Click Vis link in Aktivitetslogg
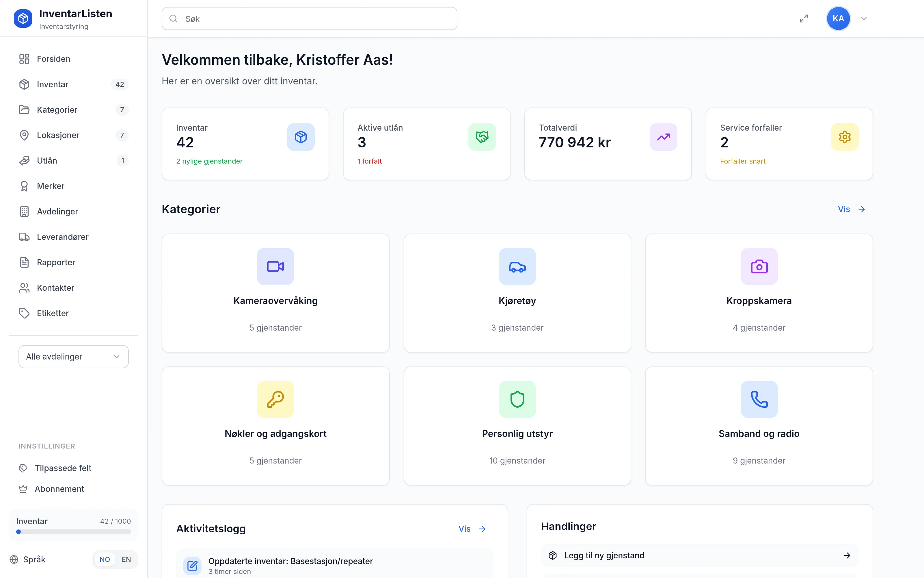This screenshot has height=578, width=924. coord(472,529)
